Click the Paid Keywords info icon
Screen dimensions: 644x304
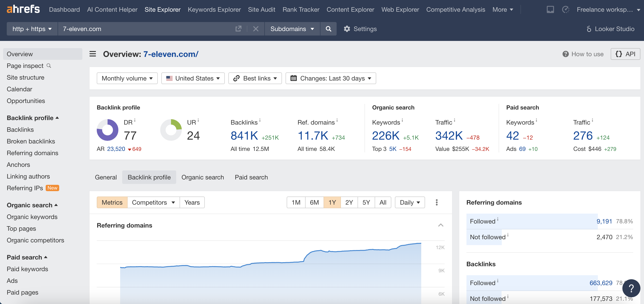tap(536, 120)
